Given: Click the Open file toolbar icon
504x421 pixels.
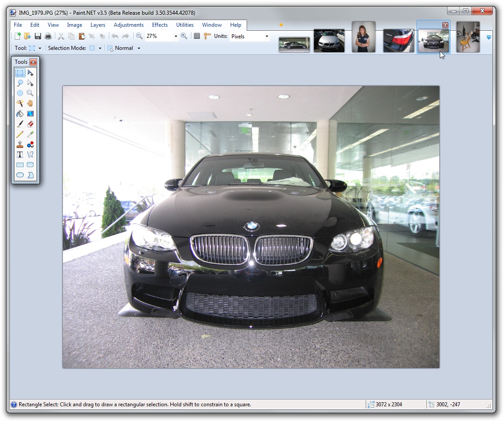Looking at the screenshot, I should pyautogui.click(x=27, y=36).
